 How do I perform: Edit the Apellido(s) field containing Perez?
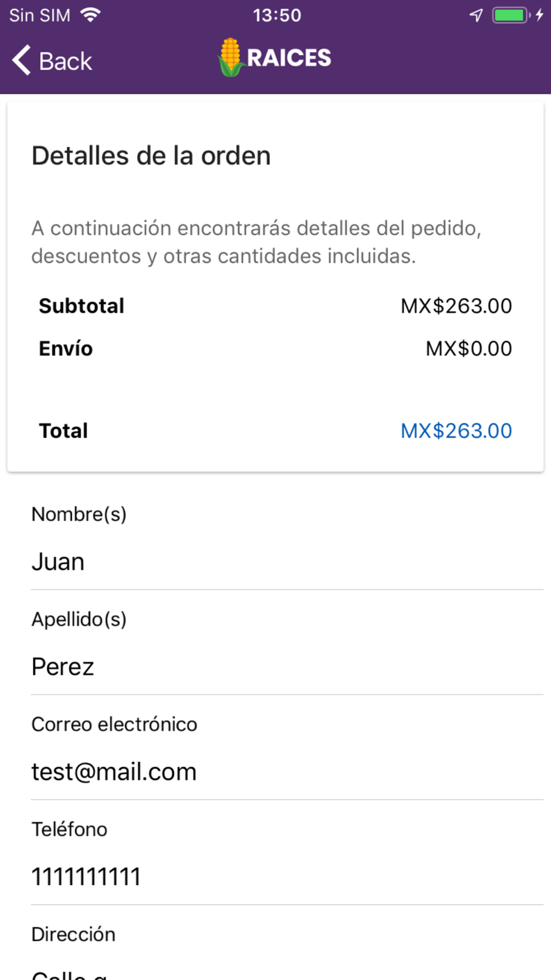(287, 667)
